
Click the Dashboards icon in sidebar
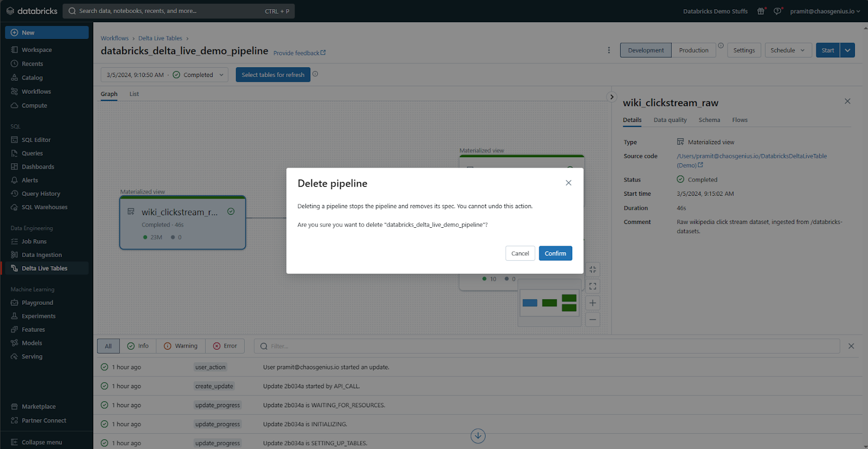click(x=15, y=167)
